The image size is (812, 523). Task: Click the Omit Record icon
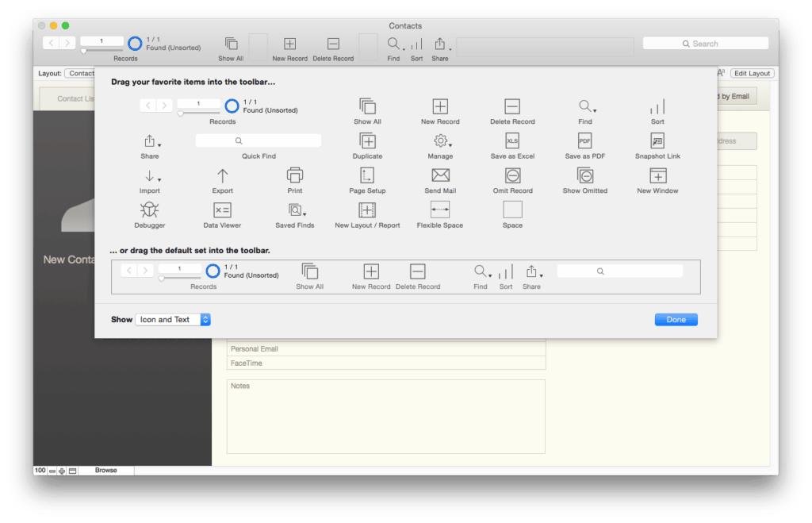point(512,175)
